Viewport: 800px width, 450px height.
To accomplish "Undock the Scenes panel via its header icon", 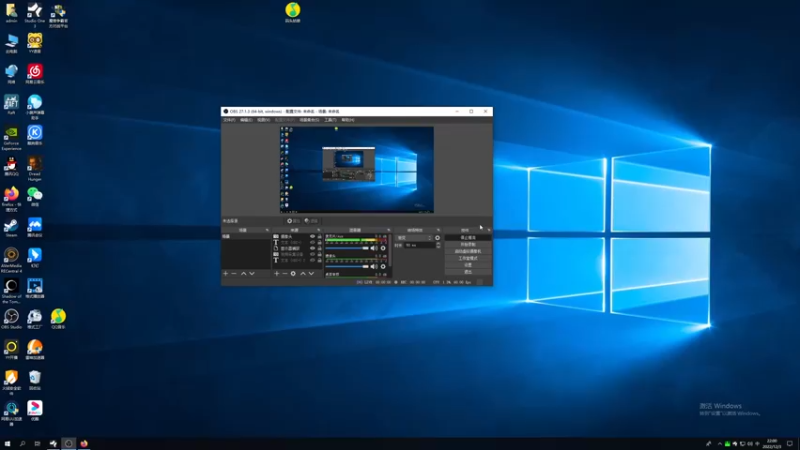I will pyautogui.click(x=267, y=230).
